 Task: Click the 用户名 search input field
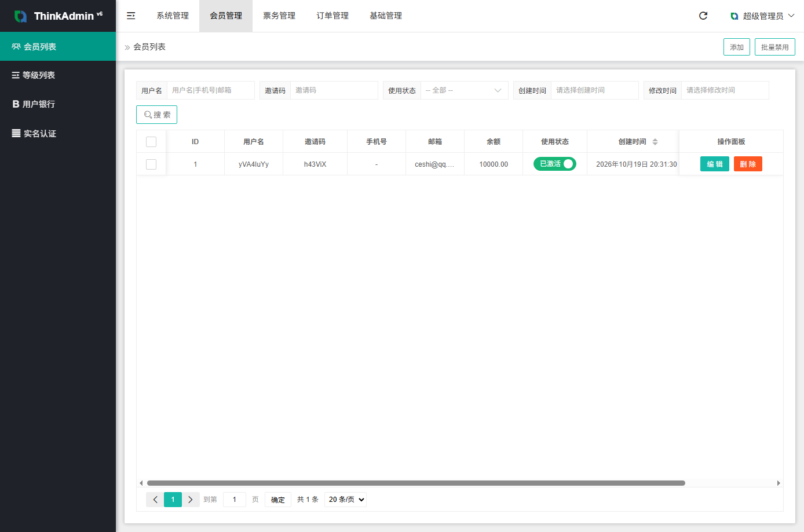click(x=211, y=90)
